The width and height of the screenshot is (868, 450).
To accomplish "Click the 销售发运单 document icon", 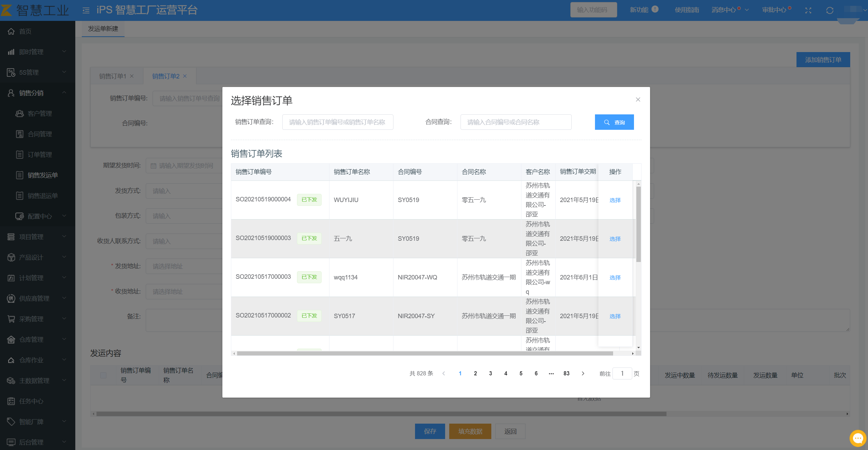I will (20, 175).
